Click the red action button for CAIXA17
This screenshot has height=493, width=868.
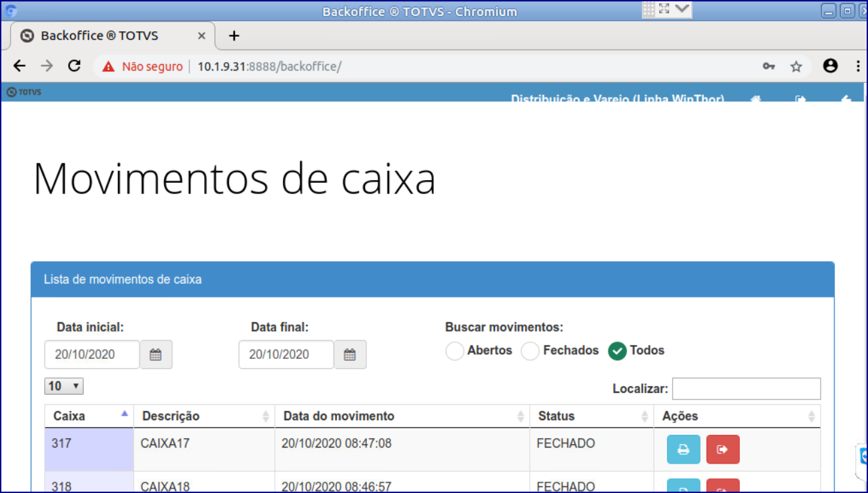[x=723, y=450]
